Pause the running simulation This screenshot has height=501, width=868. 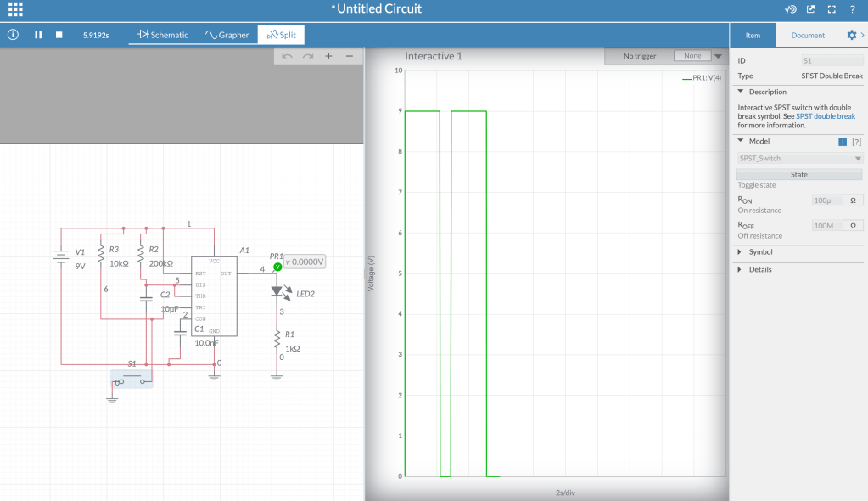coord(38,35)
